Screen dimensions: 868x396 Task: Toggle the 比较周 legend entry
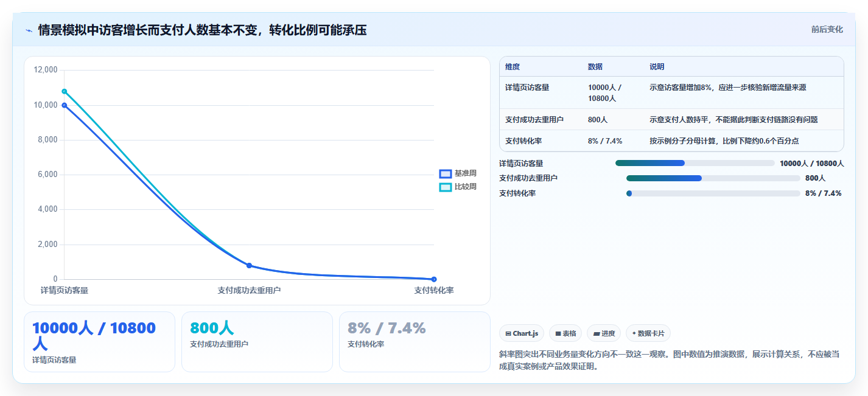point(458,187)
